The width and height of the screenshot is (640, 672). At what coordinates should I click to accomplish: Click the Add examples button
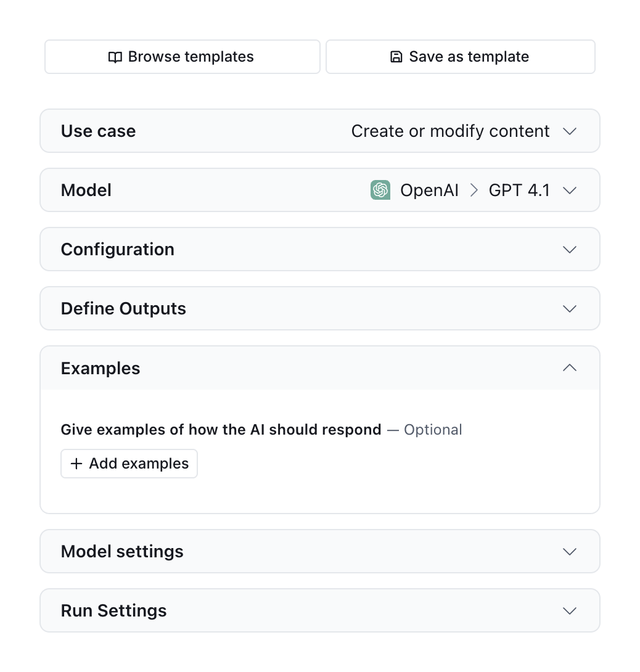pos(129,464)
